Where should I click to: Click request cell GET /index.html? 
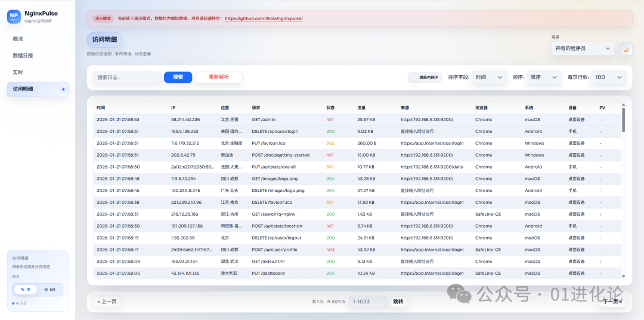[x=268, y=262]
